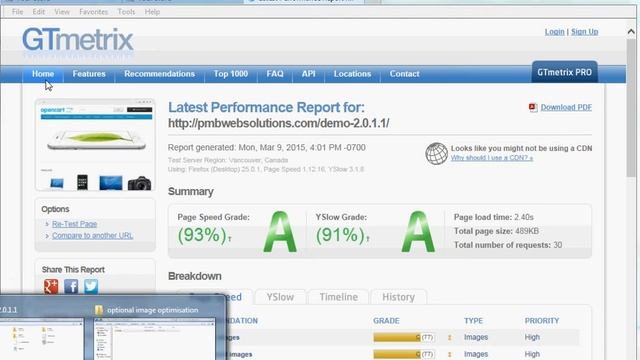Click the 93% Page Speed score

click(202, 236)
